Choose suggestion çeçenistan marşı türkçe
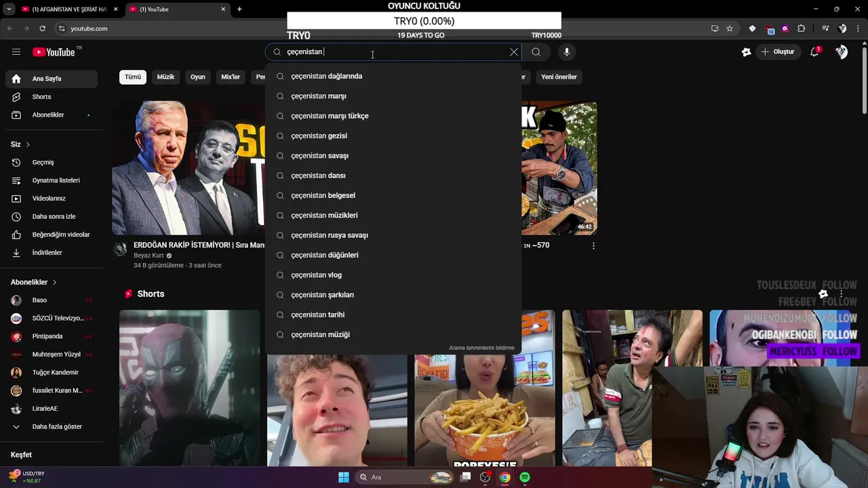 pos(393,116)
